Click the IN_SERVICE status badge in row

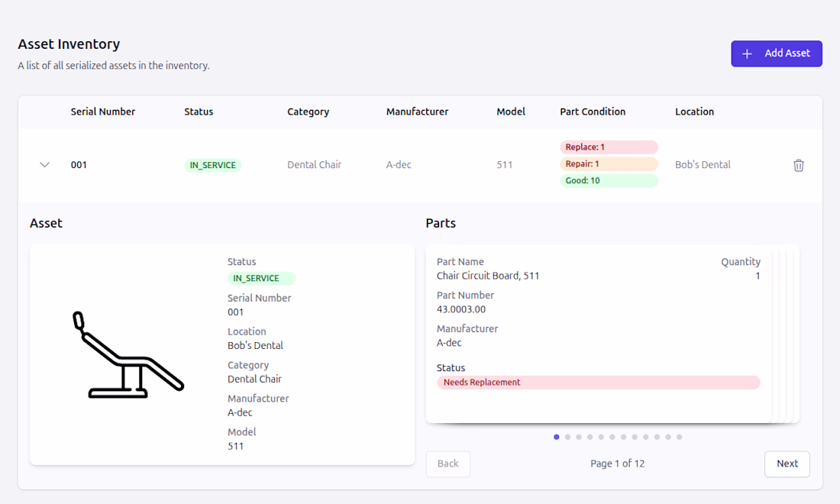point(213,165)
